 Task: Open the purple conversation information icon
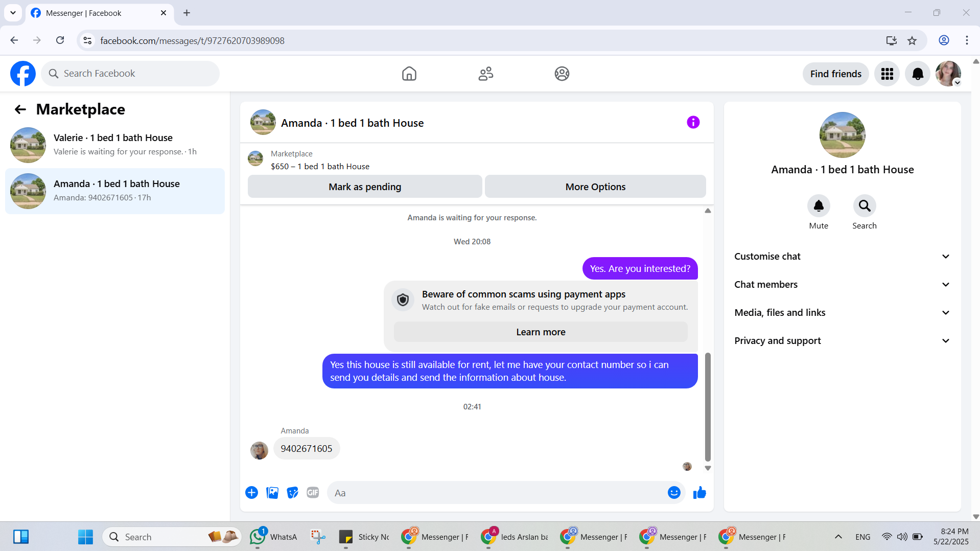pyautogui.click(x=693, y=122)
